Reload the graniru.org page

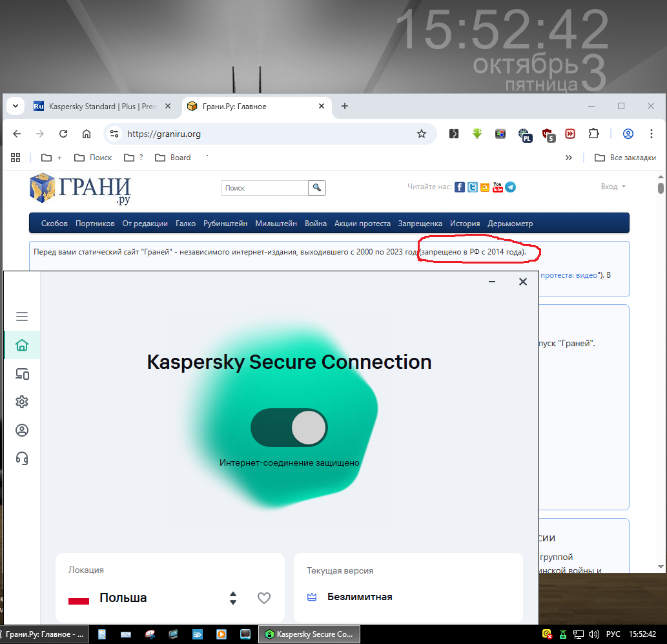click(63, 134)
